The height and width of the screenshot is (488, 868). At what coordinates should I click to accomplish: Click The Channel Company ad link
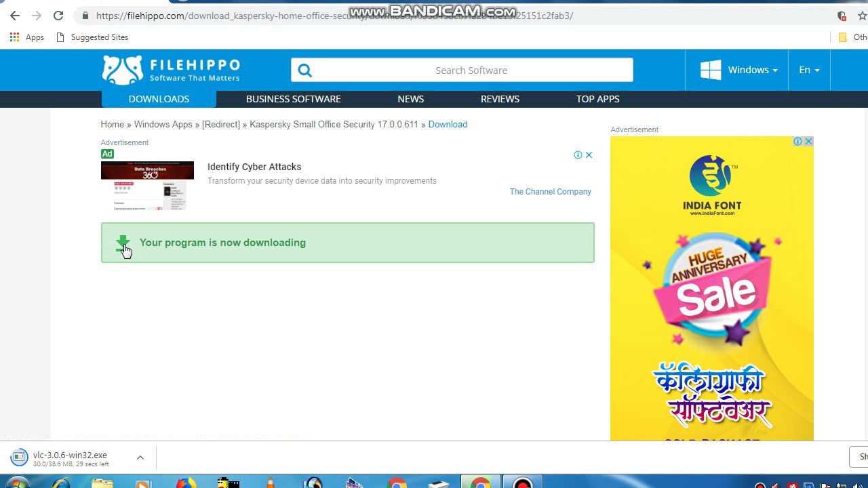pos(550,192)
